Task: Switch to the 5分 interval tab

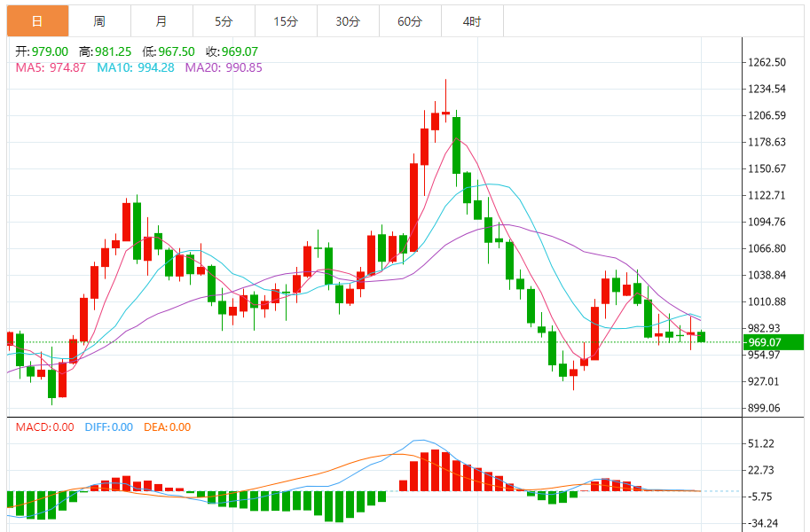Action: (224, 21)
